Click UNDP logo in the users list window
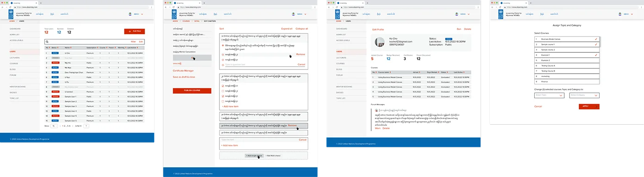Image resolution: width=644 pixels, height=177 pixels. click(x=11, y=14)
